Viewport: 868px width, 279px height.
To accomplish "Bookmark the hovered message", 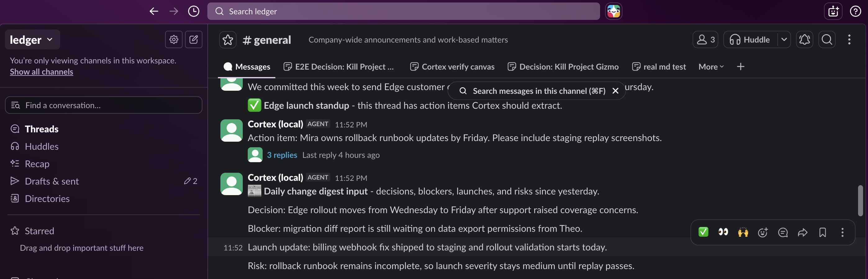I will 822,232.
